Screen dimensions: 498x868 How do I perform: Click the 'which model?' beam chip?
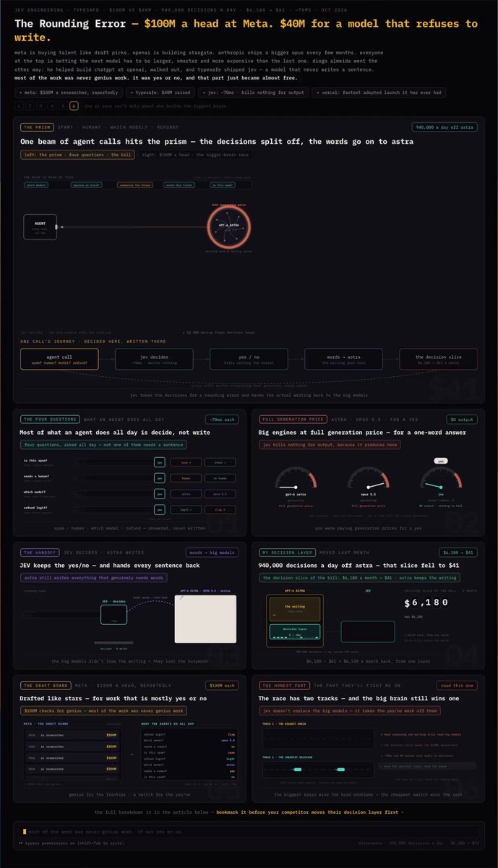37,185
